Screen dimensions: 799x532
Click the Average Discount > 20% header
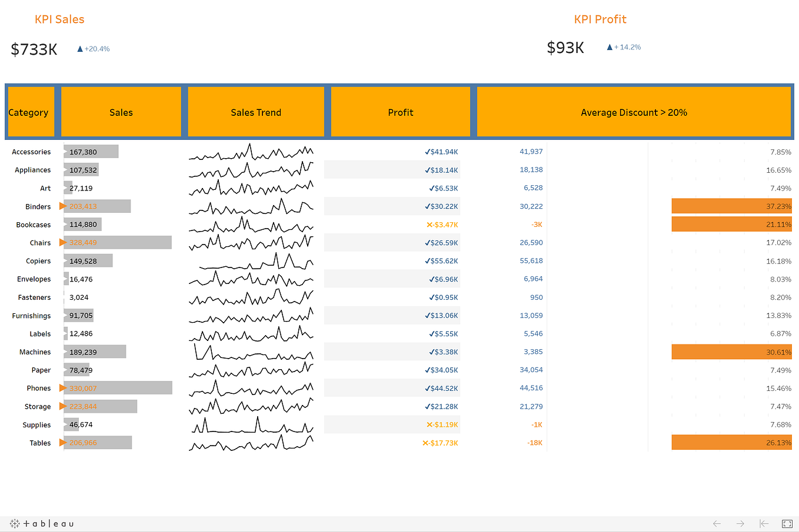click(x=634, y=112)
